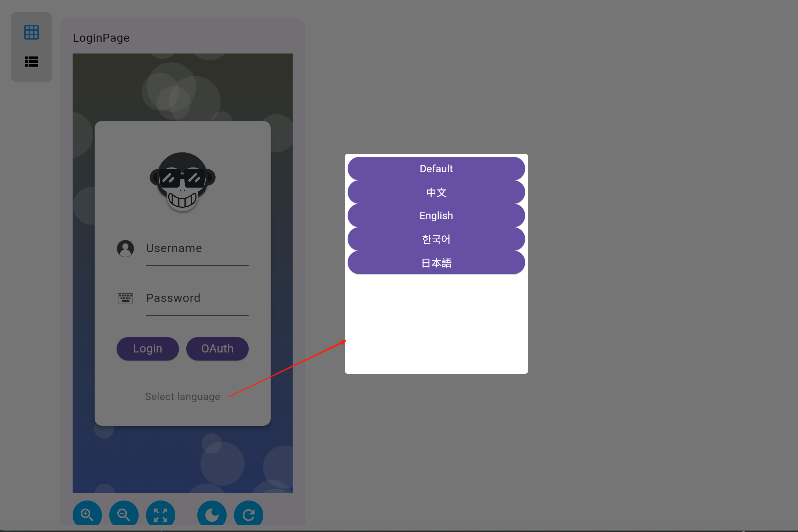798x532 pixels.
Task: Click the Login button
Action: [148, 348]
